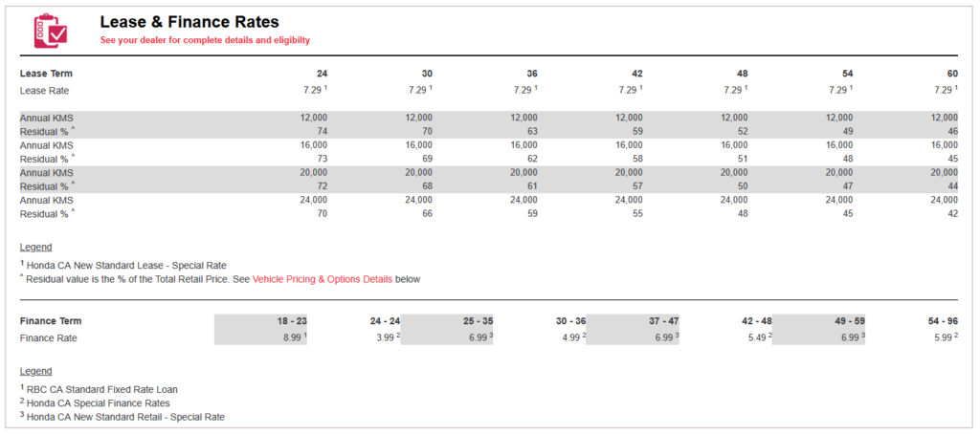
Task: Click residual value 44
Action: tap(952, 186)
